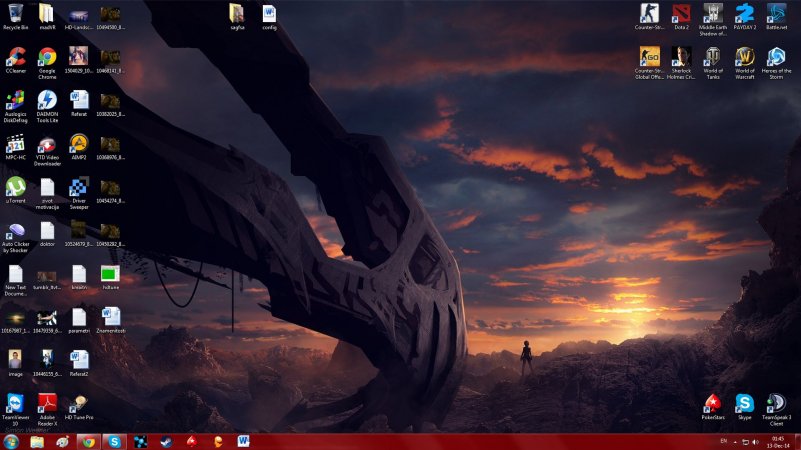Switch to Skype in the taskbar
801x450 pixels.
click(114, 441)
